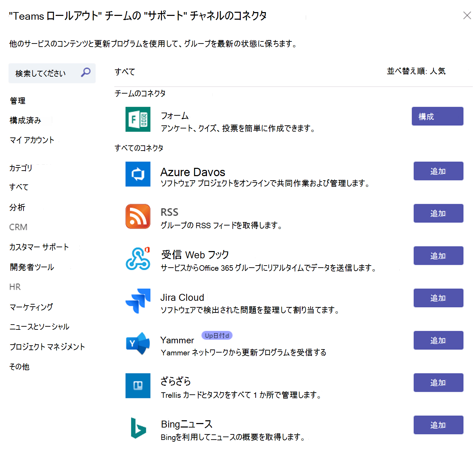Add the Bingニュース connector
This screenshot has height=451, width=476.
(x=438, y=425)
